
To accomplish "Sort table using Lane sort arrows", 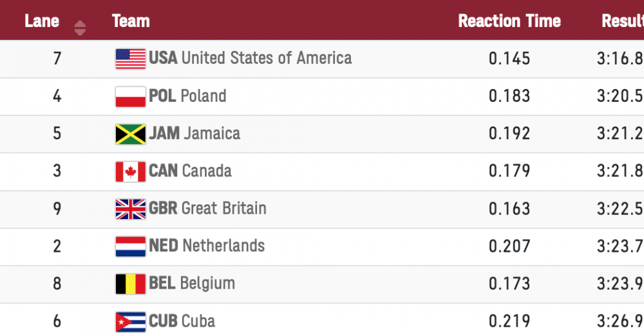I will (x=80, y=28).
